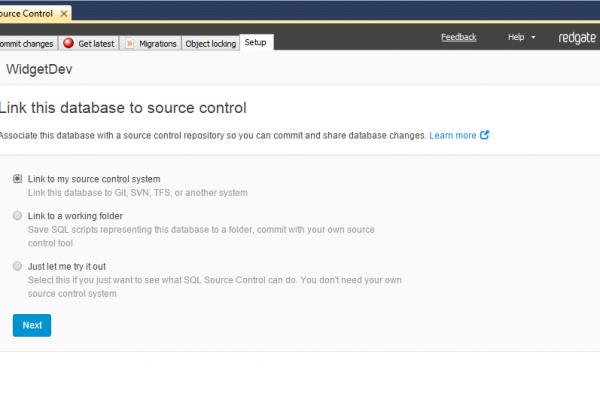Click the WidgetDev database name
600x400 pixels.
coord(39,69)
